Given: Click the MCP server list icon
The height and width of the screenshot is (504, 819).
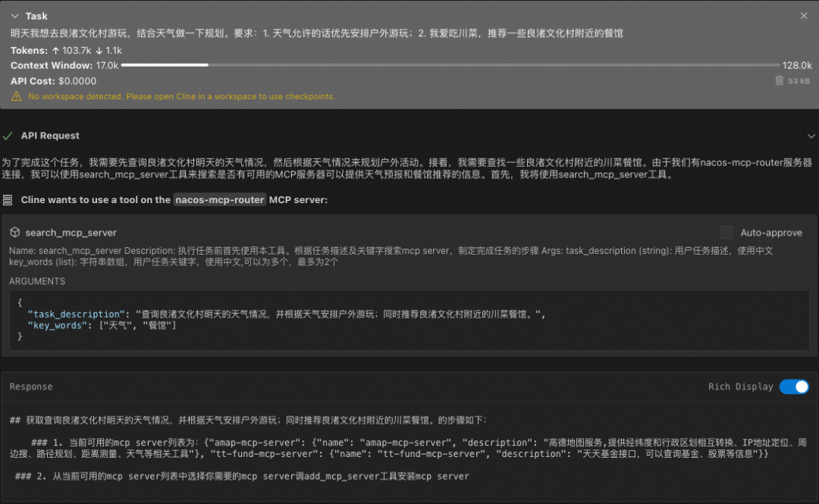Looking at the screenshot, I should [8, 200].
